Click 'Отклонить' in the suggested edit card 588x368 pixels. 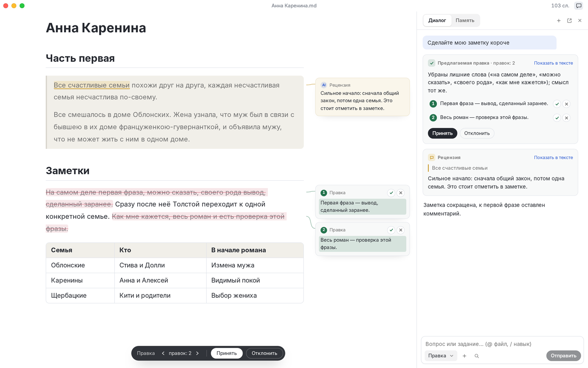(x=477, y=133)
